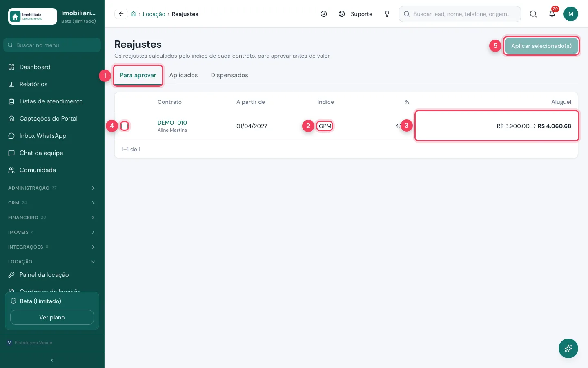588x368 pixels.
Task: Click the back arrow button in breadcrumb
Action: click(x=121, y=14)
